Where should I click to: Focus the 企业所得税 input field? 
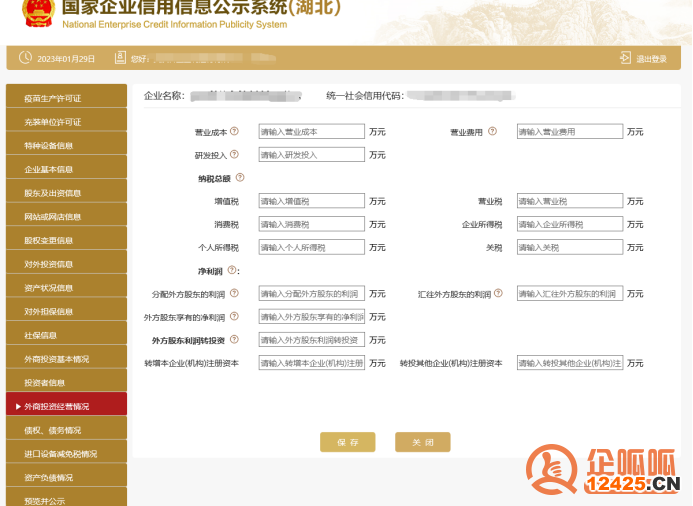point(569,224)
